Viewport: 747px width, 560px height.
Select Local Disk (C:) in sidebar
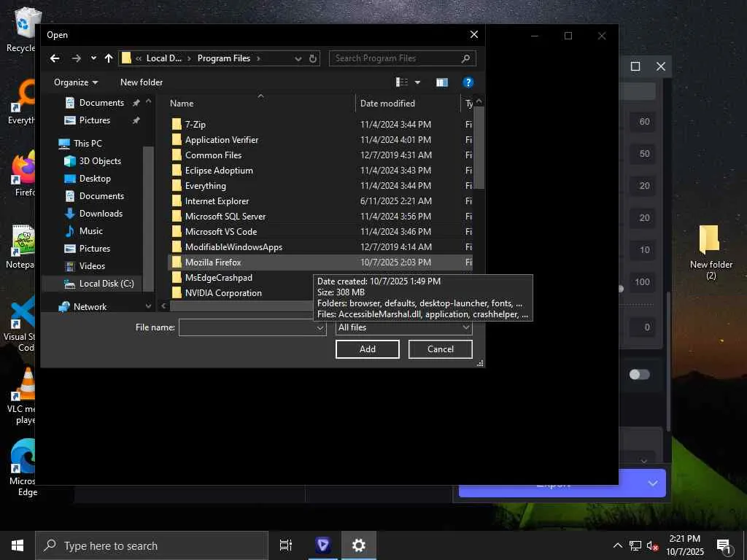coord(107,284)
